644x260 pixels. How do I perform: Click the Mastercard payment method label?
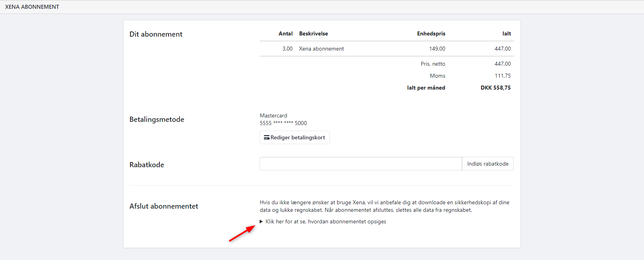(274, 116)
